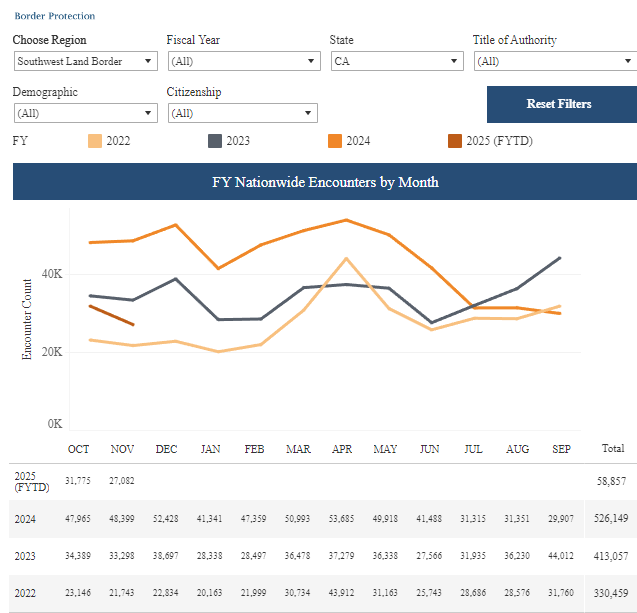Click the 2023 legend label text
This screenshot has width=637, height=613.
pyautogui.click(x=238, y=141)
